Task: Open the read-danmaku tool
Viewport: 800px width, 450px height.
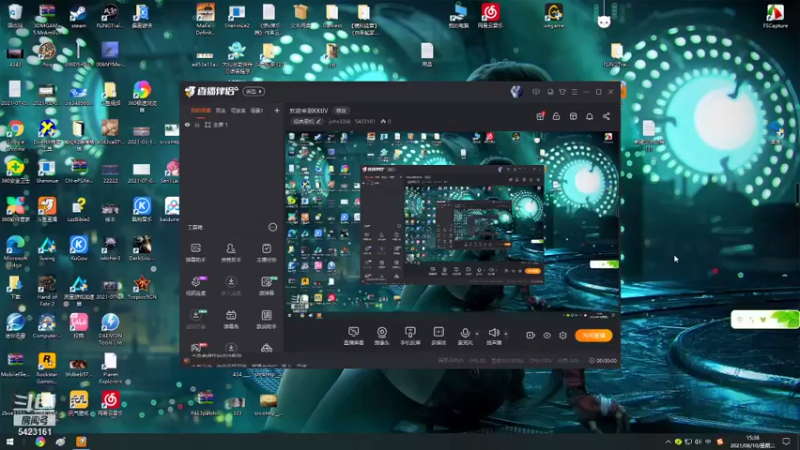Action: pos(266,286)
